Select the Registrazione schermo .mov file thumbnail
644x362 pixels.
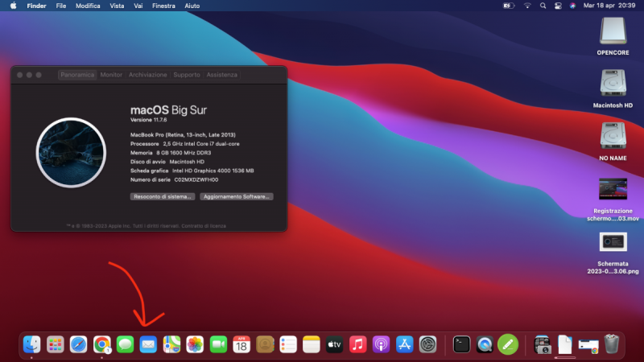pos(613,189)
